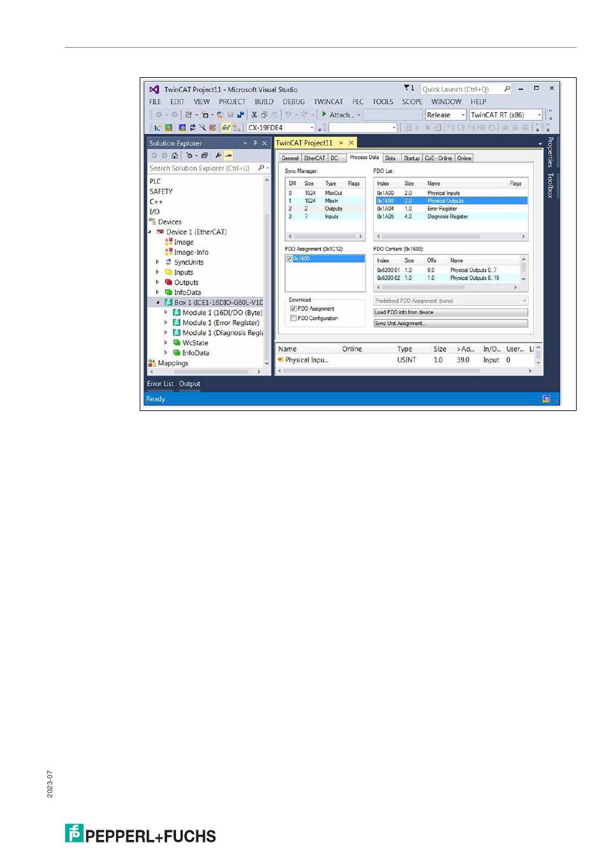
Task: Open the Output tab at bottom
Action: pos(189,384)
